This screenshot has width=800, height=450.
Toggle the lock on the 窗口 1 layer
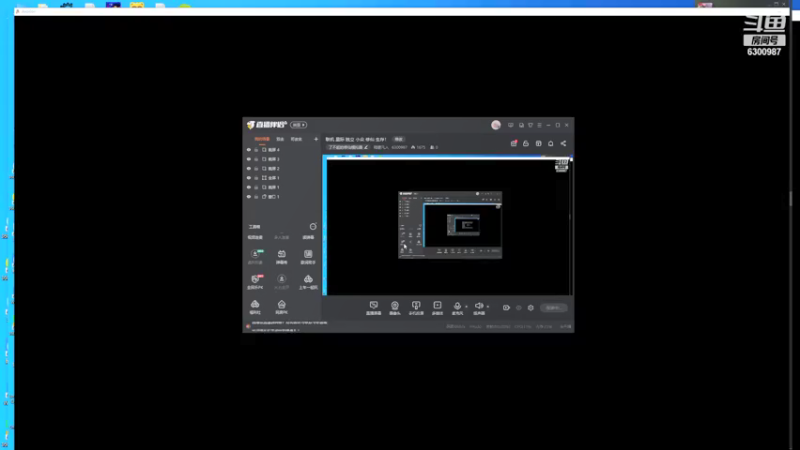pyautogui.click(x=256, y=196)
